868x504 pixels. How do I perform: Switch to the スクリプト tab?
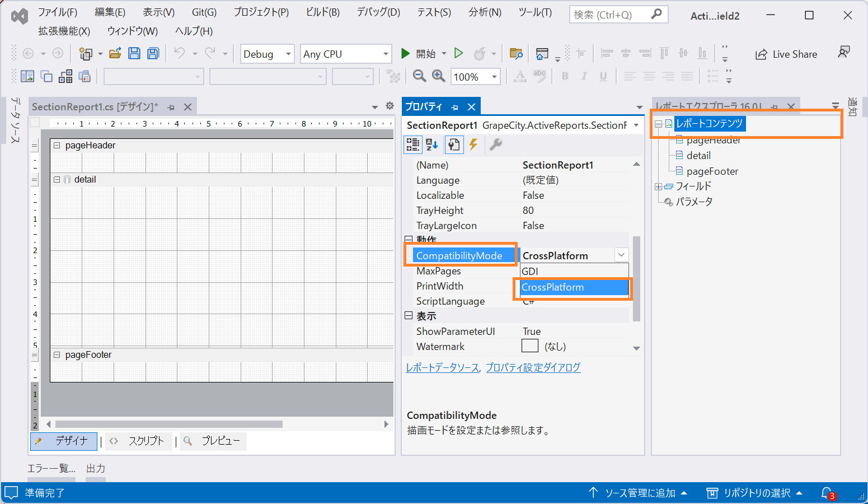pyautogui.click(x=138, y=441)
